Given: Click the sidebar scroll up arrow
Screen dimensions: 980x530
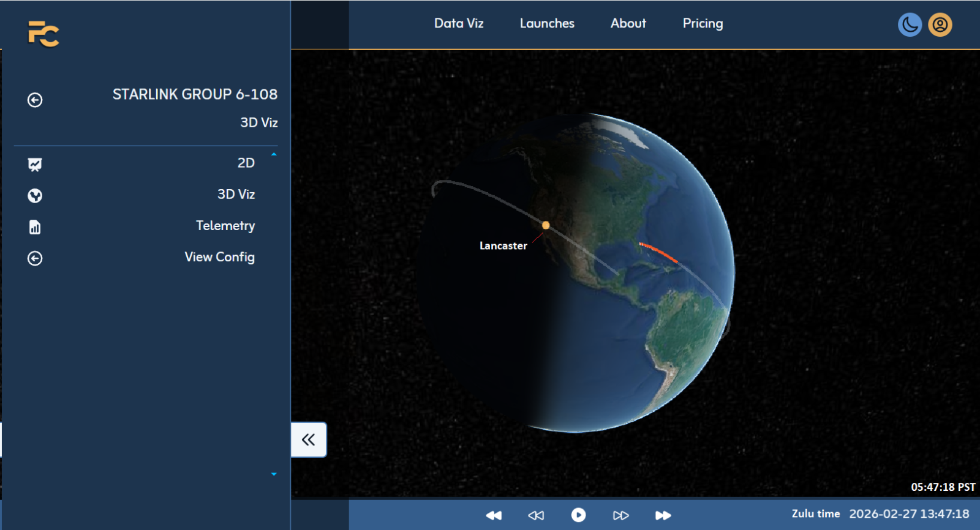Looking at the screenshot, I should 274,154.
